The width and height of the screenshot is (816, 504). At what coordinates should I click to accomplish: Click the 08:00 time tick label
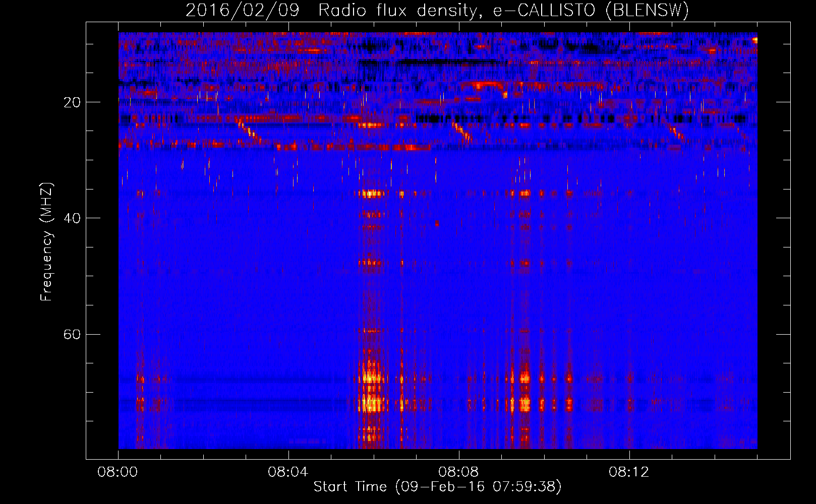coord(118,472)
